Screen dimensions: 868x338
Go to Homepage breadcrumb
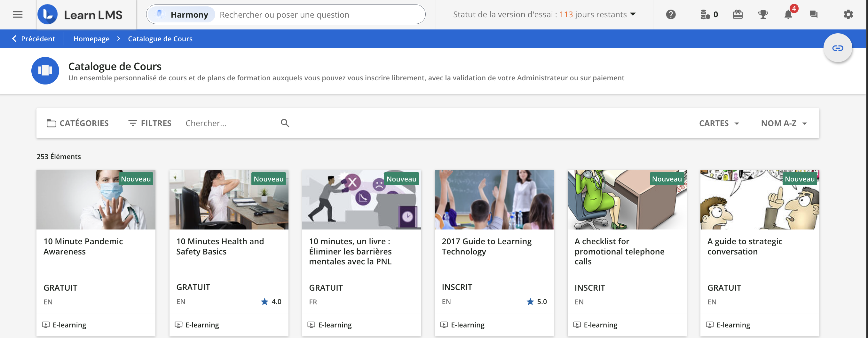91,39
